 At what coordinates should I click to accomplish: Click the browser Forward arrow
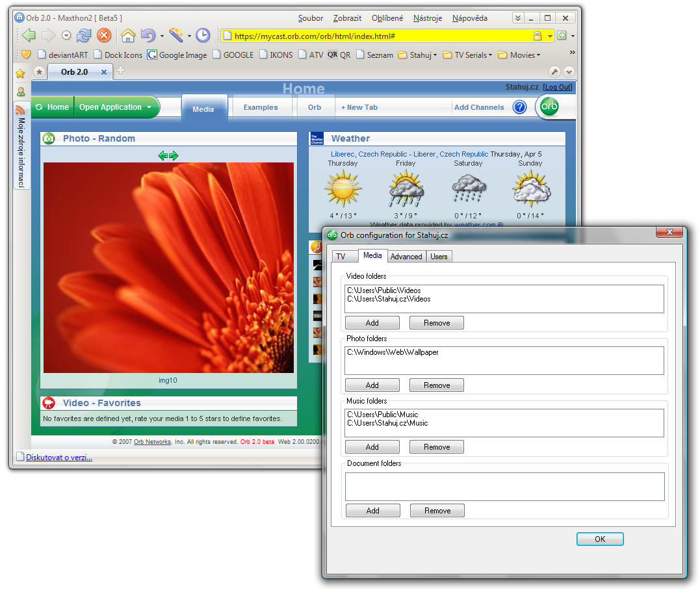coord(47,35)
